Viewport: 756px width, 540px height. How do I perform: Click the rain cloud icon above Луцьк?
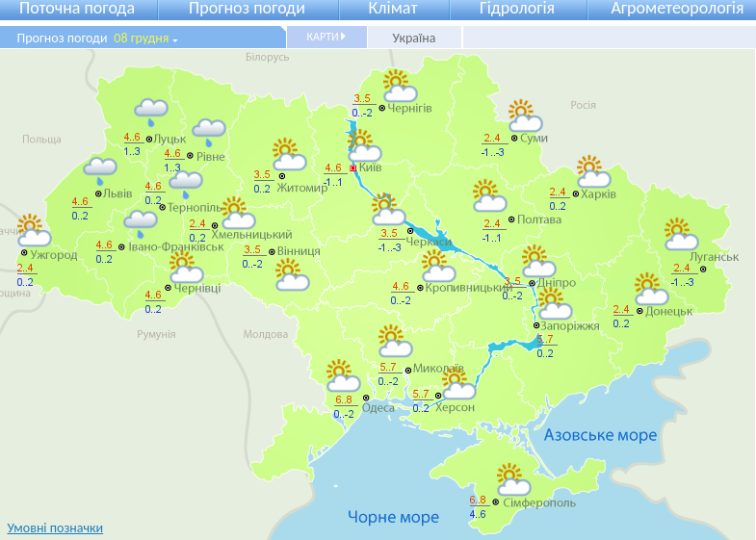pos(151,112)
